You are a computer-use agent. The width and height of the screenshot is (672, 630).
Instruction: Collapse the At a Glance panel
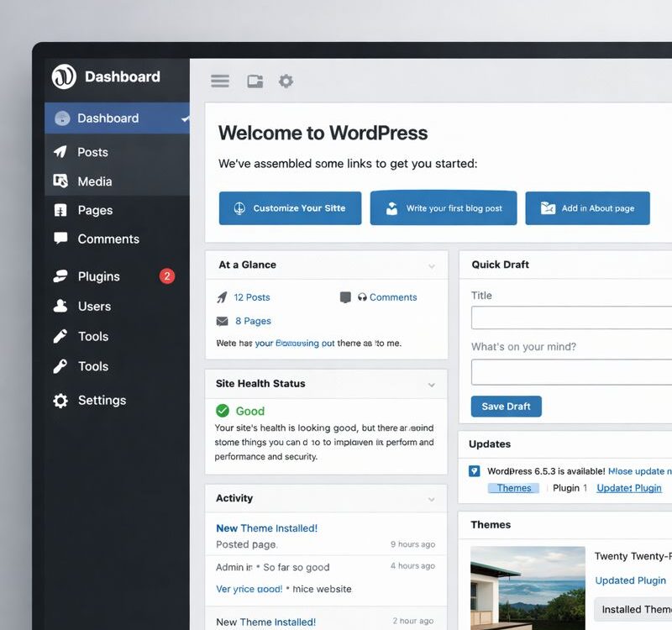(432, 265)
